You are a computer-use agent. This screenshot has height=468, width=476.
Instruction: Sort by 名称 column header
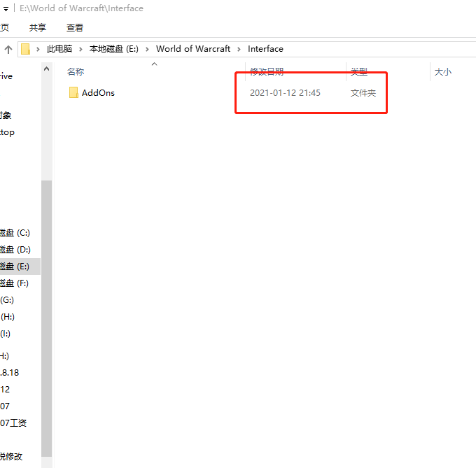(x=76, y=72)
